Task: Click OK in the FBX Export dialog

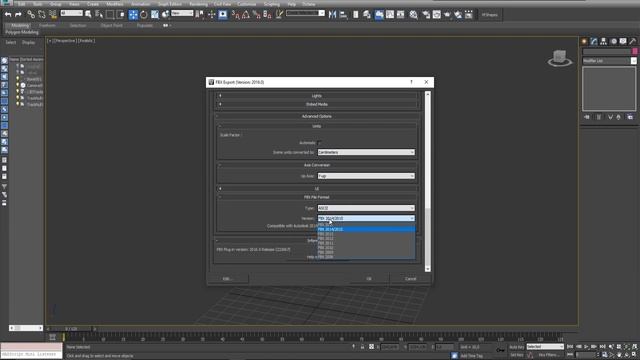Action: coord(369,279)
